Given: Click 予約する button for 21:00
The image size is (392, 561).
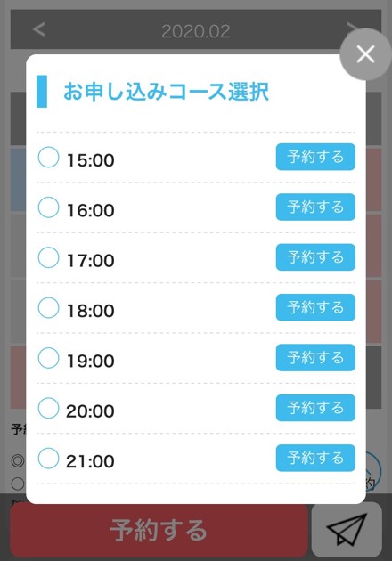Looking at the screenshot, I should tap(315, 458).
